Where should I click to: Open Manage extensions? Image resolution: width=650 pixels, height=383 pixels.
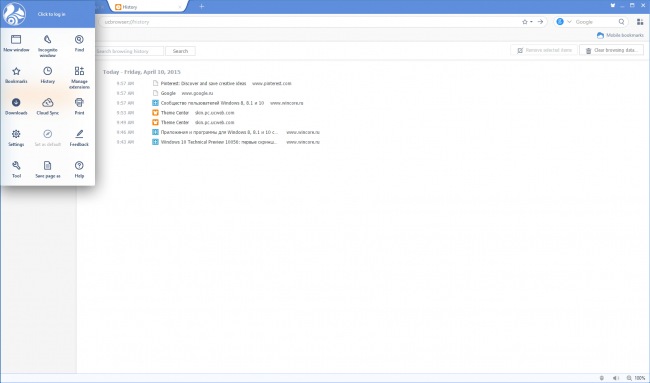79,78
